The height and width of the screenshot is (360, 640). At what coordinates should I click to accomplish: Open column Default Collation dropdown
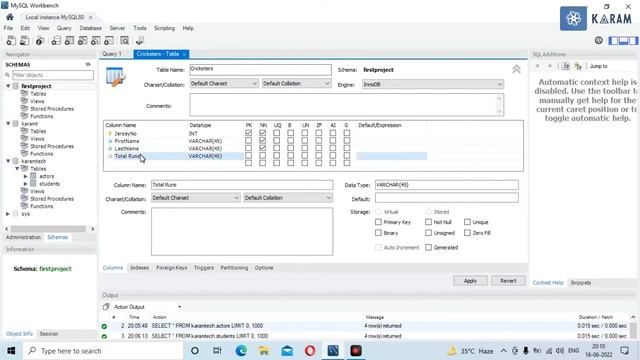point(288,198)
